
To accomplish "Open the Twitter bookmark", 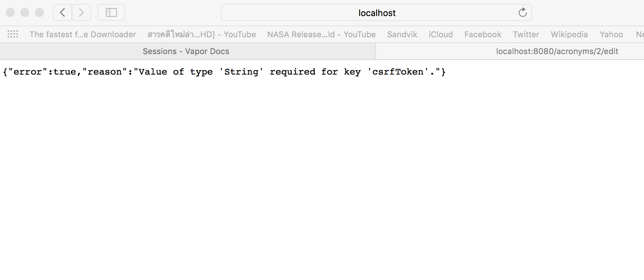I will tap(526, 34).
